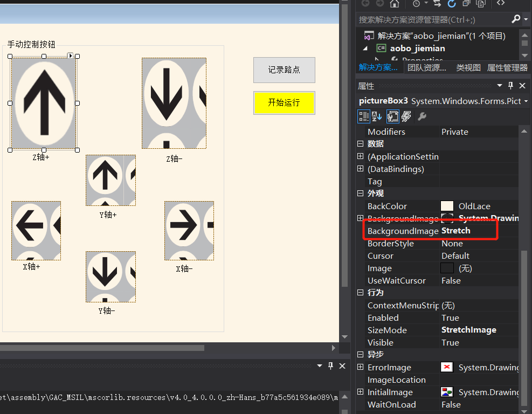Click the Home icon in Solution Explorer toolbar
532x414 pixels.
click(x=395, y=5)
